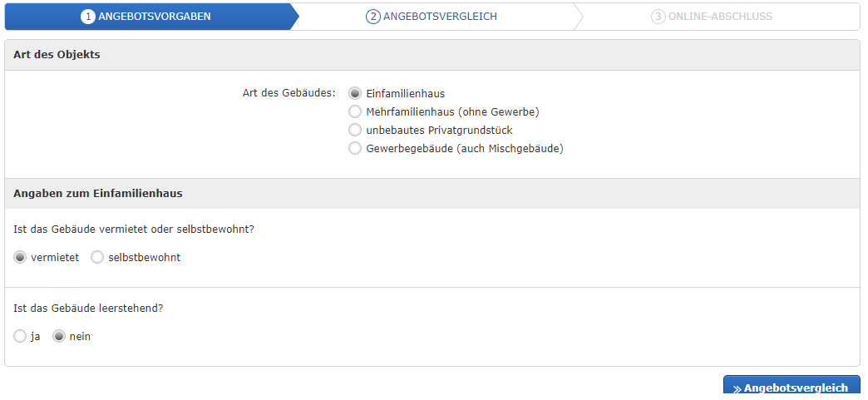This screenshot has width=868, height=400.
Task: Choose Mehrfamilienhaus (ohne Gewerbe) option
Action: 355,112
